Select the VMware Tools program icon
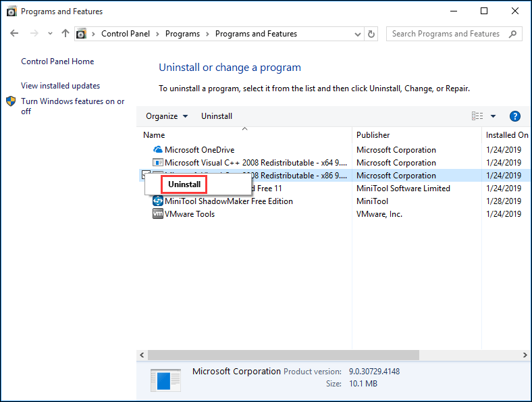The image size is (532, 402). click(158, 214)
